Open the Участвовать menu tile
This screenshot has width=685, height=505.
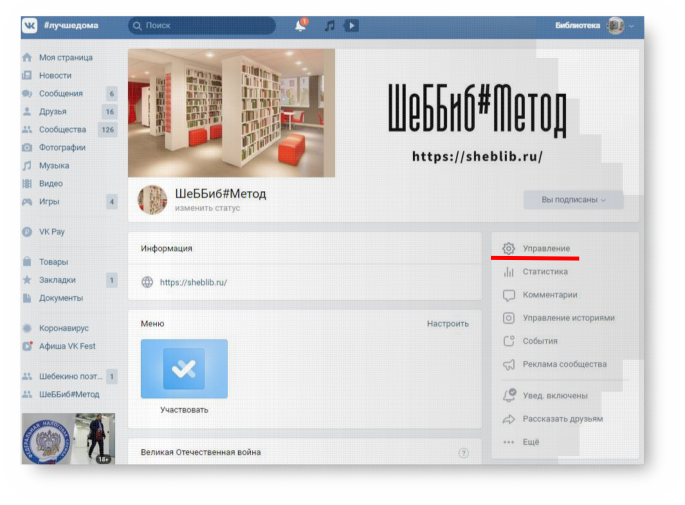pos(184,376)
